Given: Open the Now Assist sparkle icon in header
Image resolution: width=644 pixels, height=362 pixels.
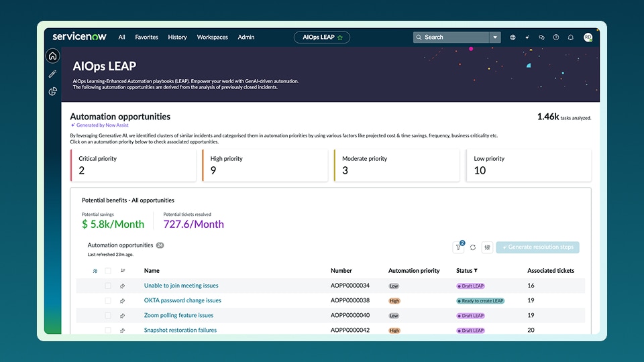Looking at the screenshot, I should coord(527,38).
